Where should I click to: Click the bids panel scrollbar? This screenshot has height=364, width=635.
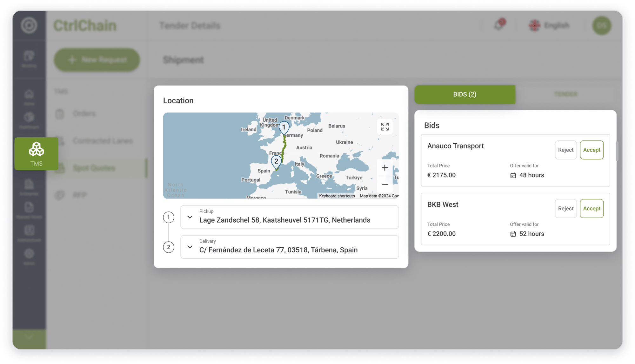click(x=617, y=152)
